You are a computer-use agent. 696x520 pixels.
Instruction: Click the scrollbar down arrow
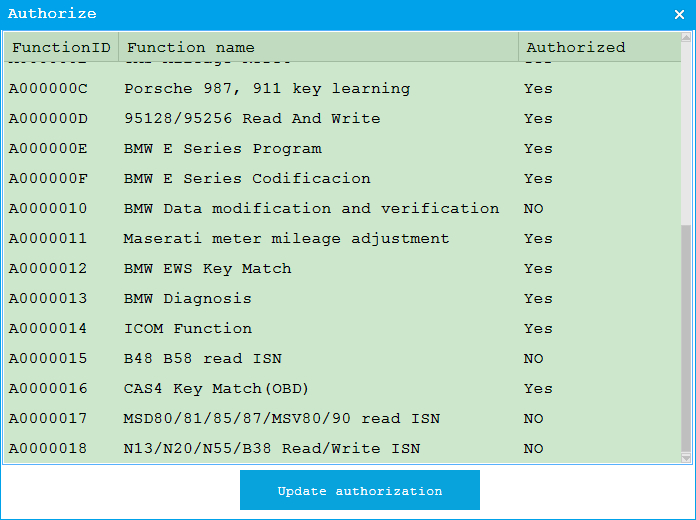coord(686,458)
